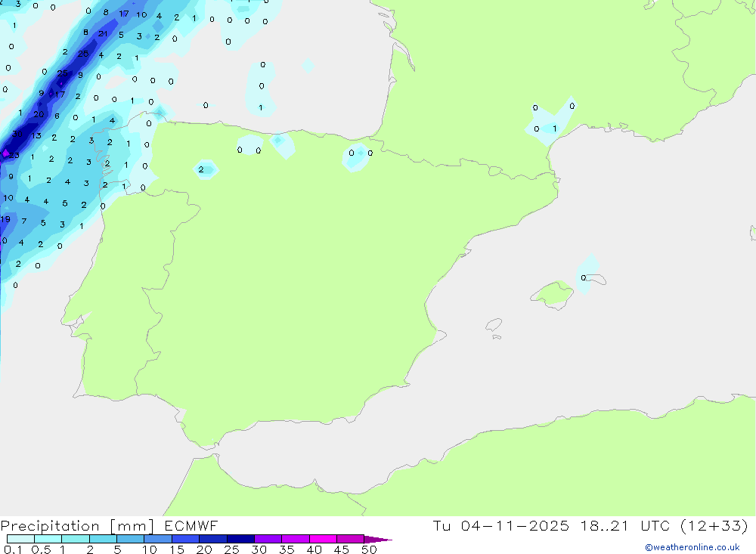Click the above-50 arrow tip of legend
Image resolution: width=756 pixels, height=554 pixels.
click(x=378, y=539)
